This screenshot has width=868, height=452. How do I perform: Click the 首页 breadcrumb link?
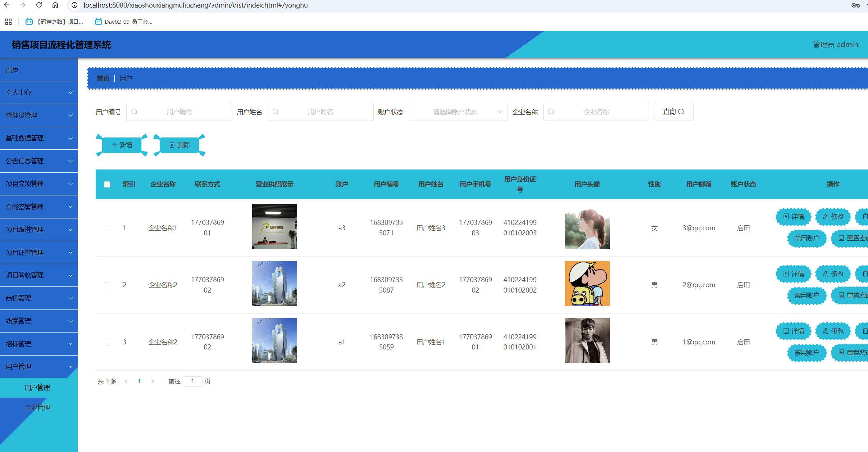click(103, 78)
